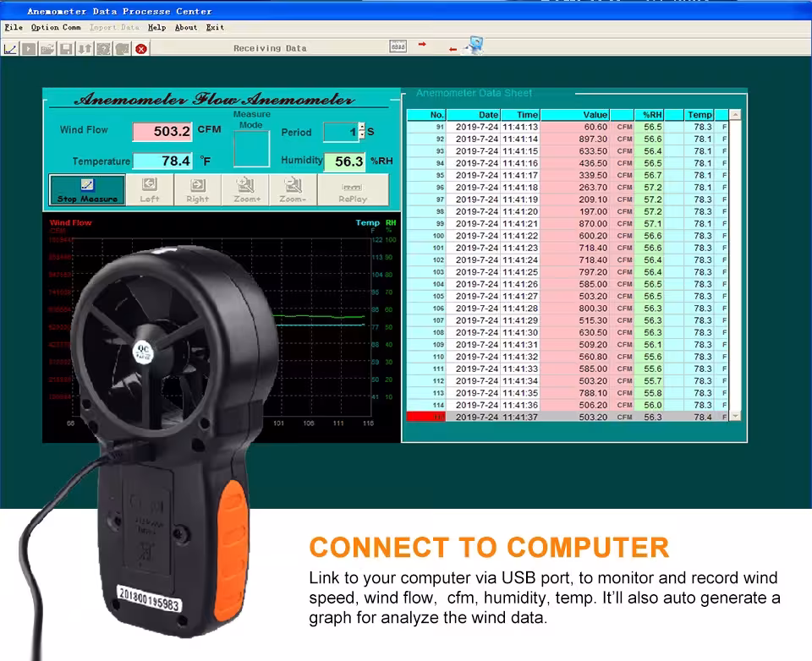
Task: Select data row 105 timed 11:41:27
Action: (x=568, y=296)
